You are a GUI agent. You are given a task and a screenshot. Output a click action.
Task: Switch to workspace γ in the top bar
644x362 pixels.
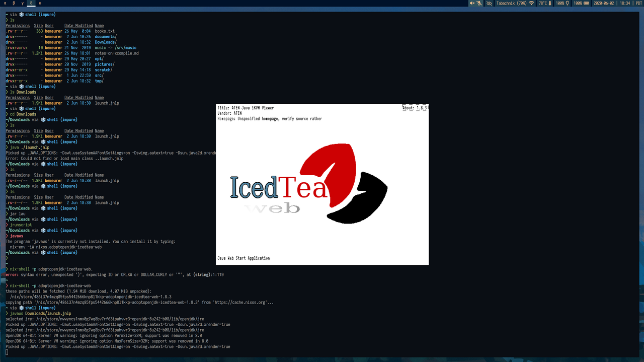(23, 3)
